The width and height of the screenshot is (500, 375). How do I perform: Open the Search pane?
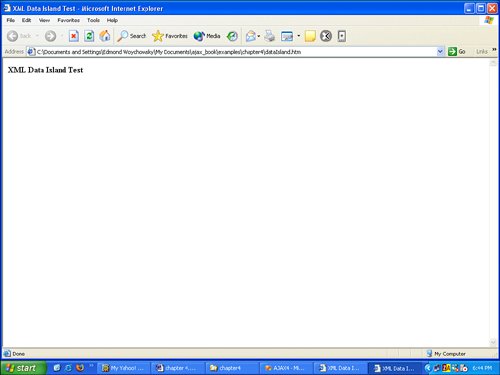tap(132, 36)
